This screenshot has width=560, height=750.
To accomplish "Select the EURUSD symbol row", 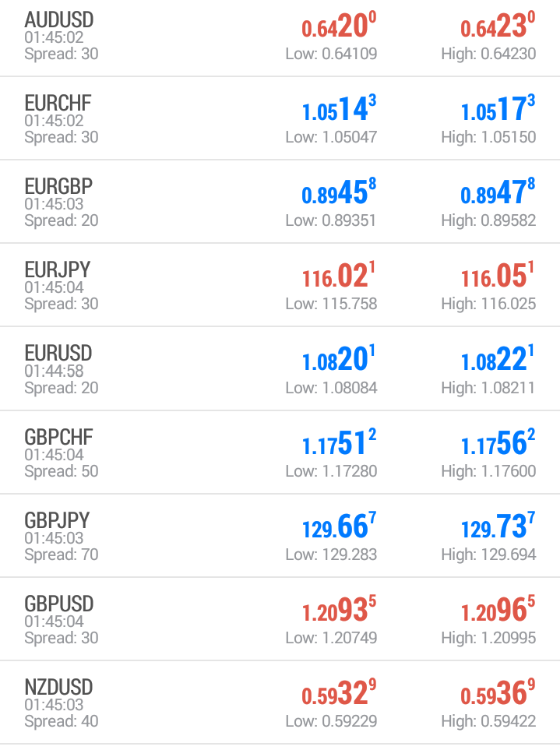I will point(280,369).
